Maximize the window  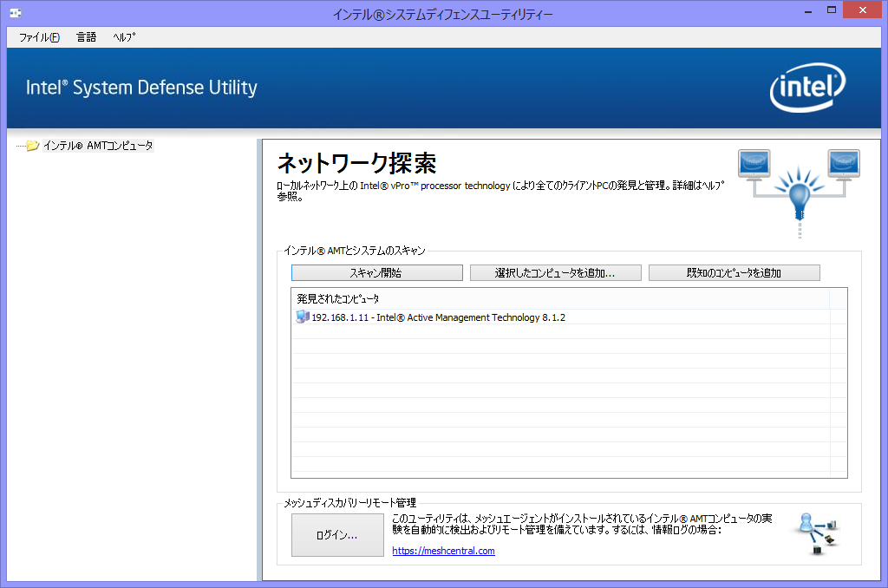click(832, 10)
